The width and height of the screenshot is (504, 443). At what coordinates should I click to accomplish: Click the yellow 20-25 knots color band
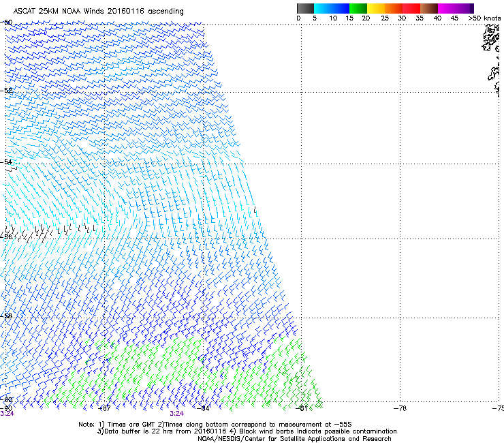(376, 8)
